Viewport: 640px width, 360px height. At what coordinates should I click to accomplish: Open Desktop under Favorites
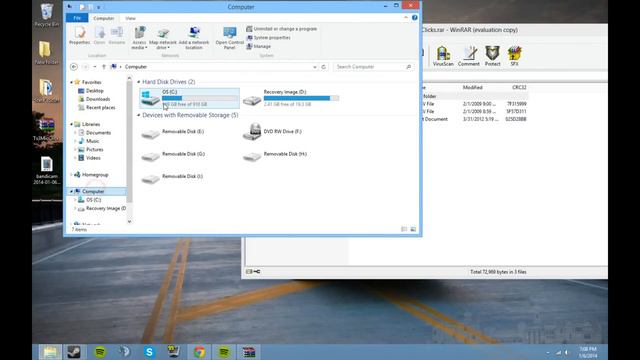coord(91,91)
